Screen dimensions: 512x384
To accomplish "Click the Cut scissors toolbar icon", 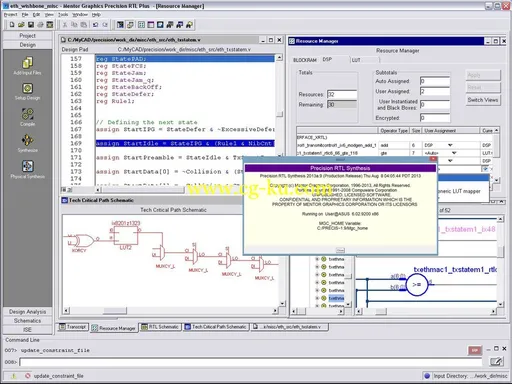I will [x=65, y=25].
